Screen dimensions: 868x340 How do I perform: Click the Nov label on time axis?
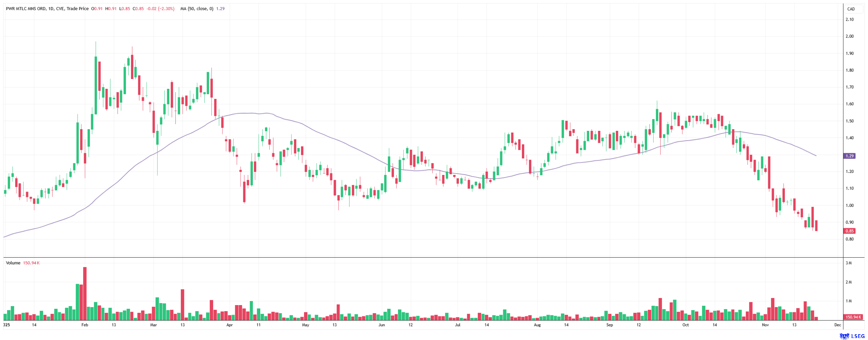click(x=765, y=325)
